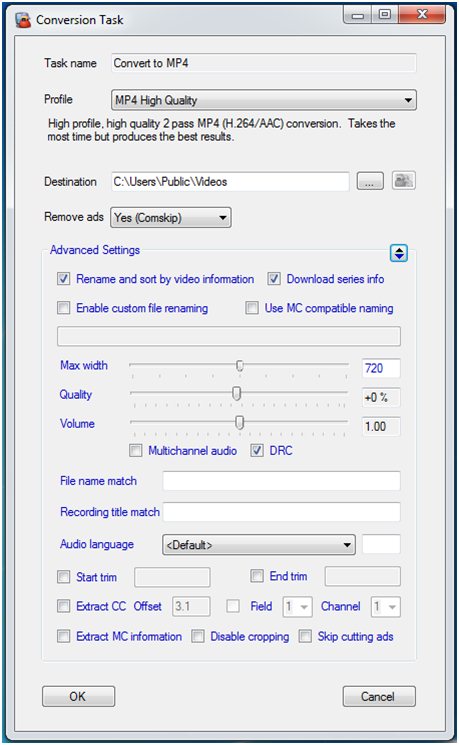Browse for destination using the ellipsis button
The image size is (459, 745).
point(370,181)
